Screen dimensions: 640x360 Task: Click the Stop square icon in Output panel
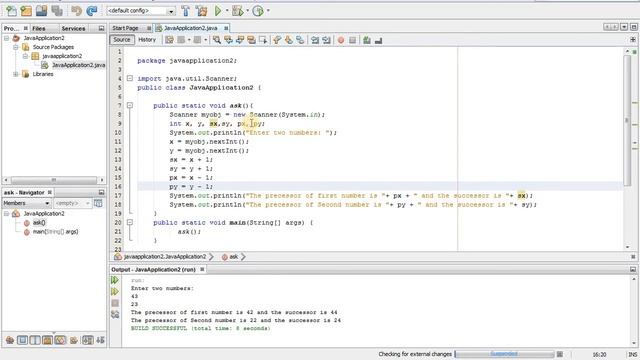(115, 303)
